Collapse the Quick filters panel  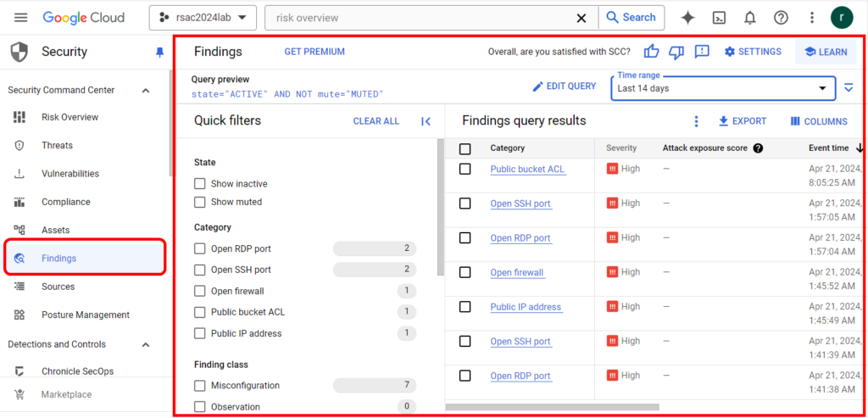click(426, 121)
